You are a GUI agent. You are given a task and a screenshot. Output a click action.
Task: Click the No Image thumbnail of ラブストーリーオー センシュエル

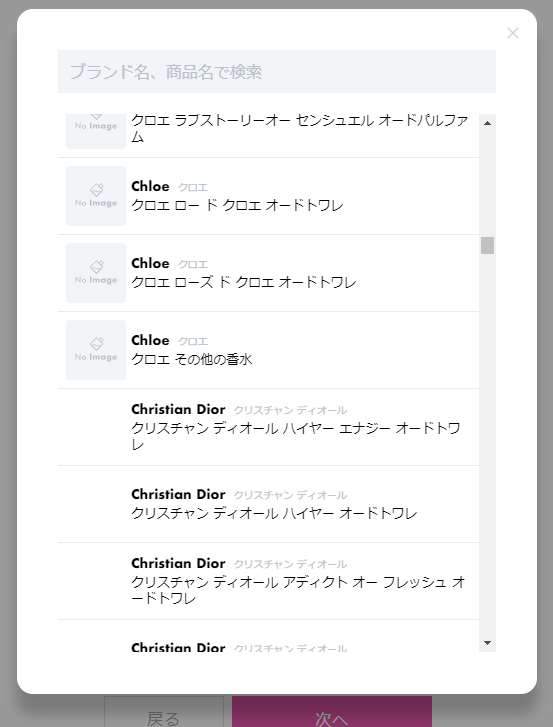click(96, 131)
